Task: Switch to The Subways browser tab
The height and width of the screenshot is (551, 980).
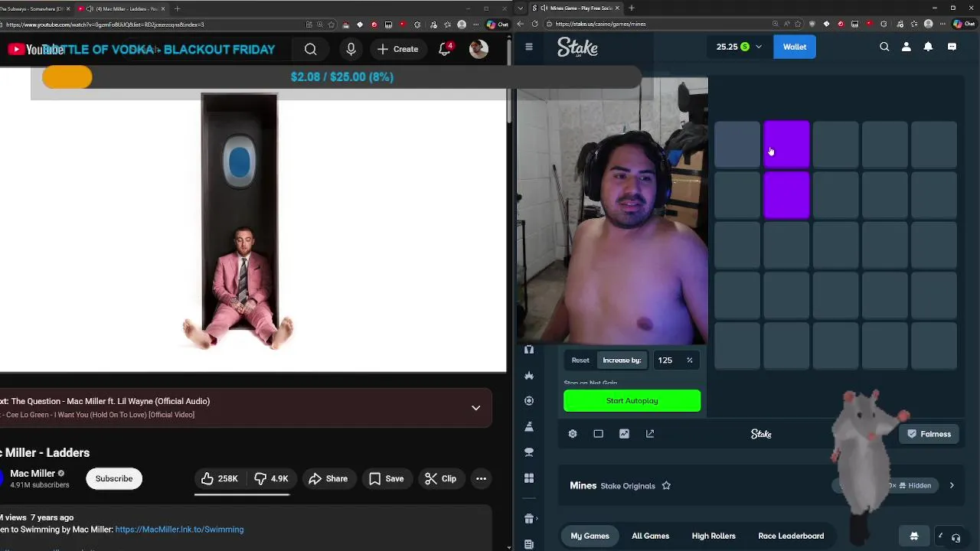Action: [x=34, y=8]
